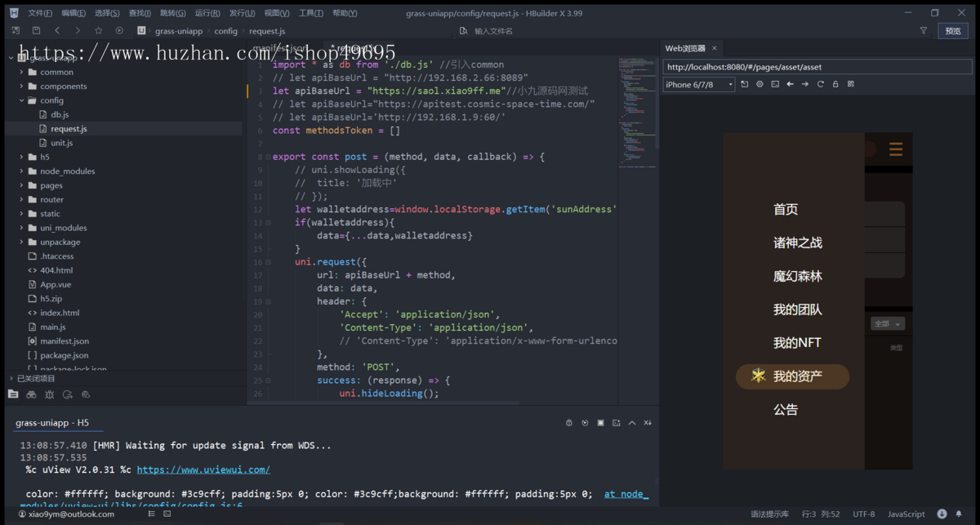Open the hamburger menu in phone preview

[896, 149]
